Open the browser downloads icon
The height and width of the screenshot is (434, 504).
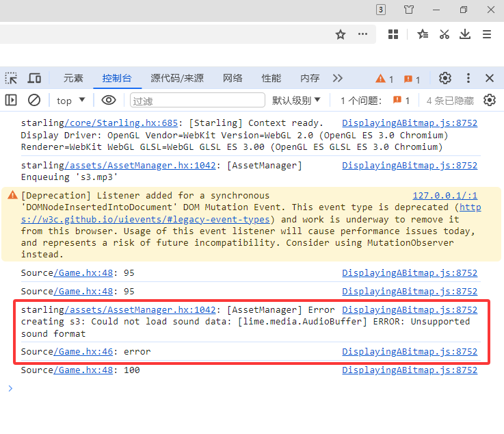[x=465, y=34]
